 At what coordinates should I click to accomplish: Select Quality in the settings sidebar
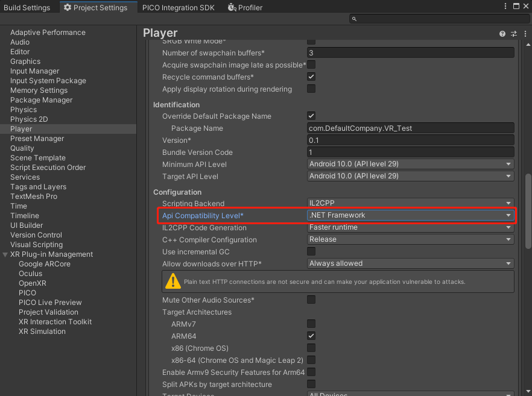point(22,148)
